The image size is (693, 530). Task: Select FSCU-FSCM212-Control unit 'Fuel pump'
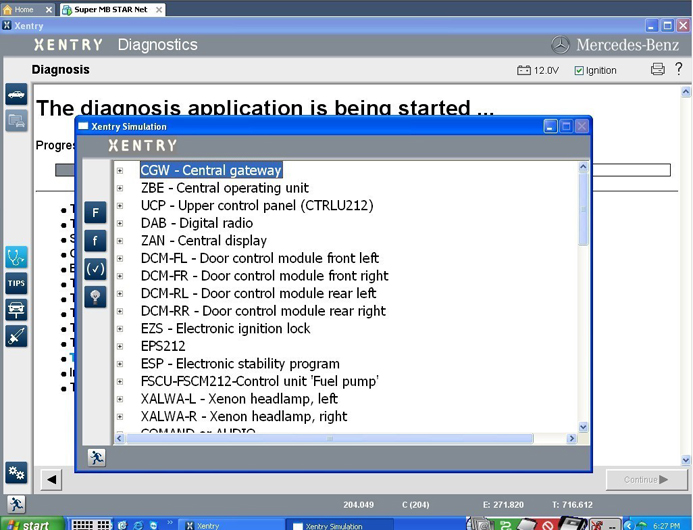pos(259,381)
